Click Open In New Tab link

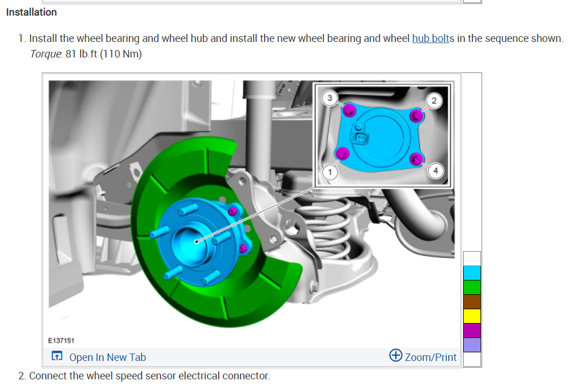point(107,357)
